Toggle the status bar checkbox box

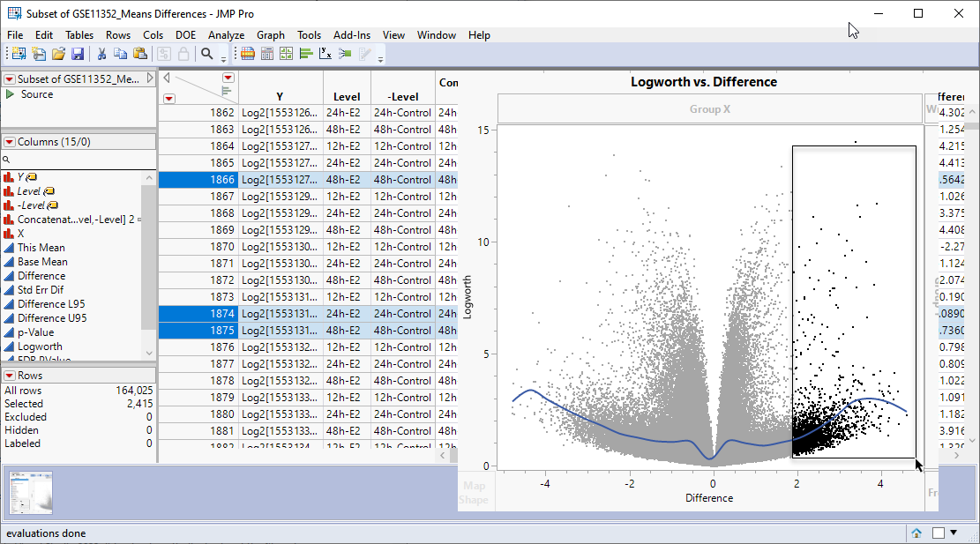pyautogui.click(x=939, y=533)
